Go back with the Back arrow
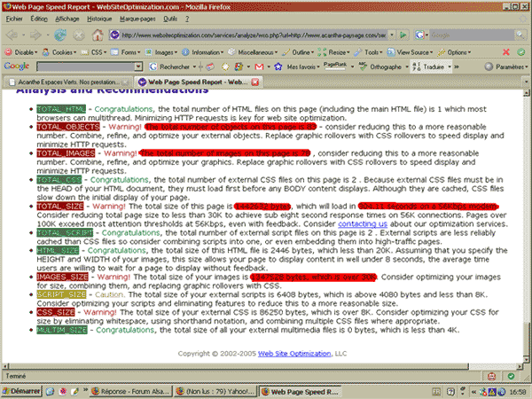 (x=12, y=35)
